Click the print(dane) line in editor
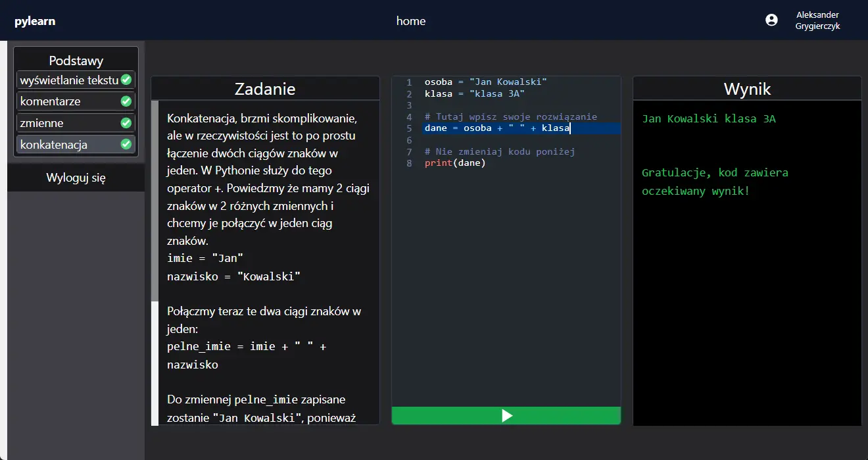 coord(455,163)
